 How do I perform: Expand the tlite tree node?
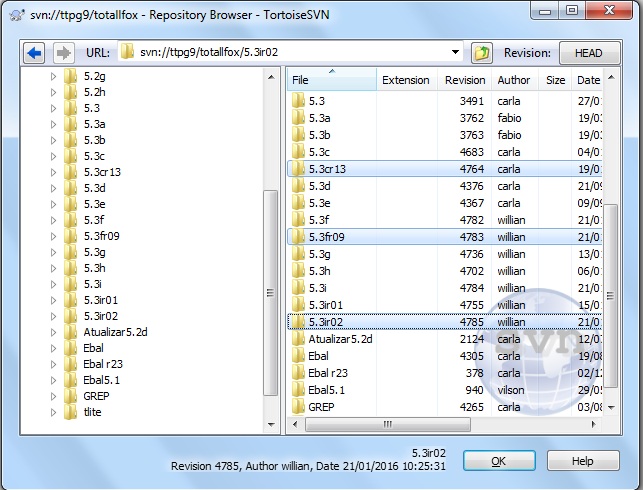pyautogui.click(x=53, y=412)
